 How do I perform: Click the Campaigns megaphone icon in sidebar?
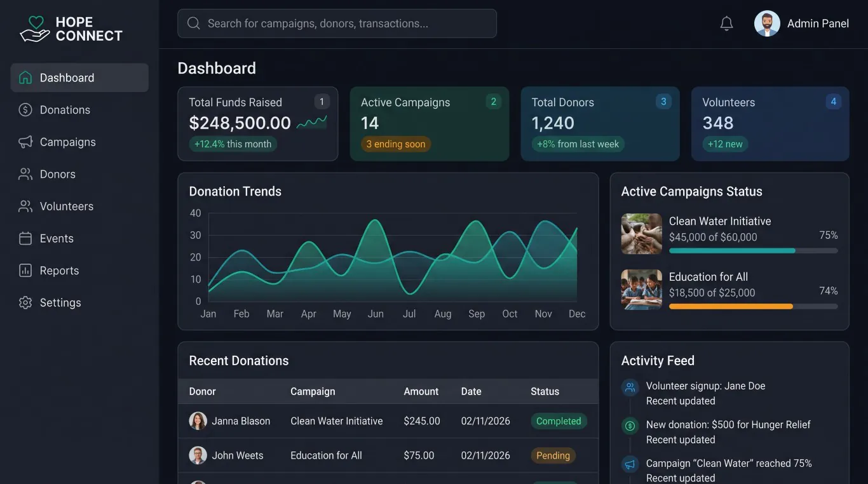pyautogui.click(x=25, y=142)
